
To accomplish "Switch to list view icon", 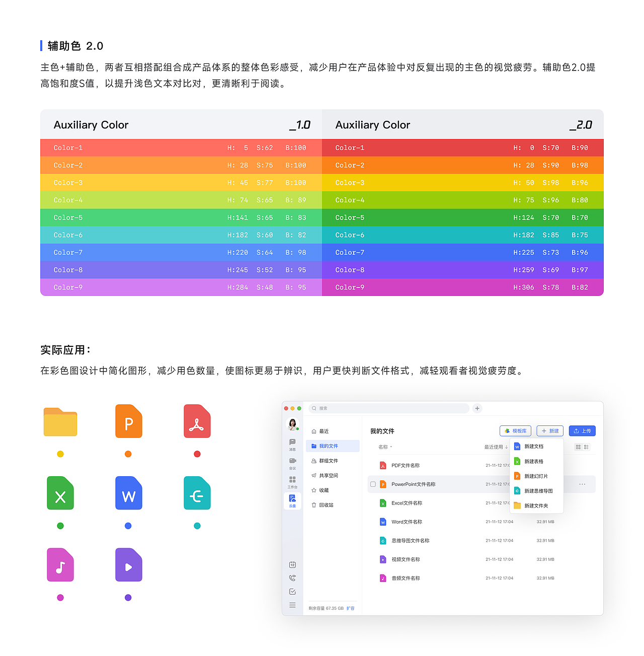I will tap(586, 447).
